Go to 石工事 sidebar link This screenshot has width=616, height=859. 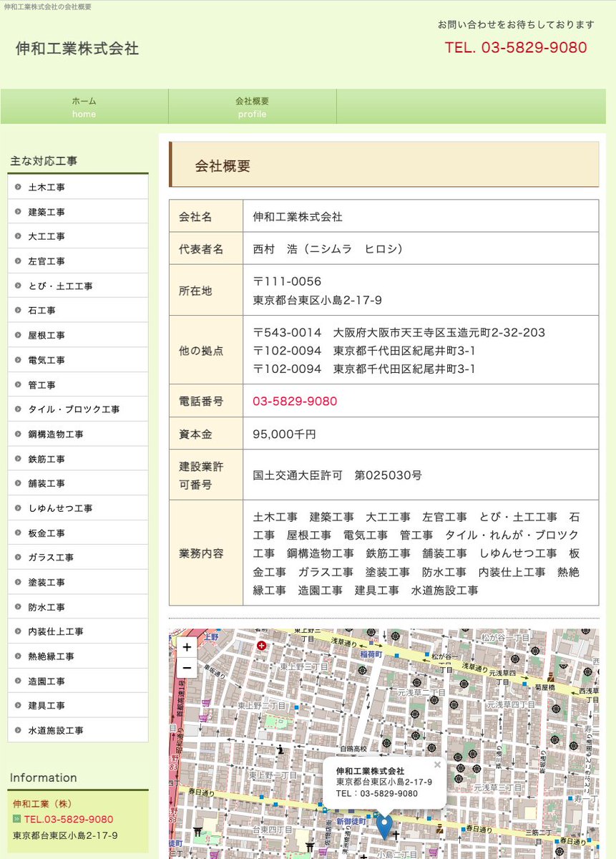tap(78, 311)
